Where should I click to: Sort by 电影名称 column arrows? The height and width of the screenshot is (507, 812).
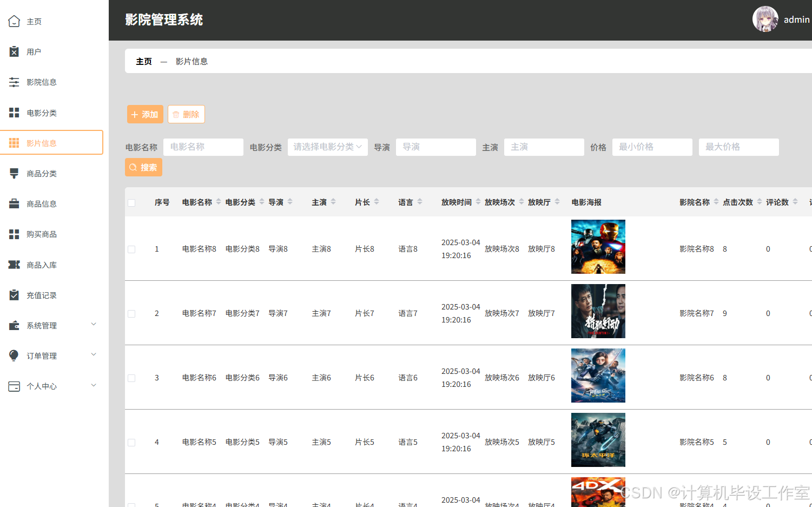click(x=219, y=202)
